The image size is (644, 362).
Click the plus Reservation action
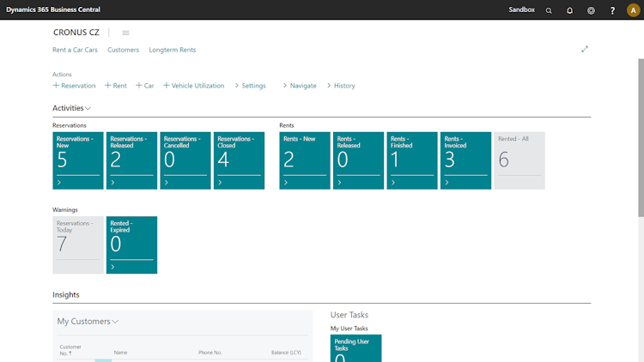75,86
